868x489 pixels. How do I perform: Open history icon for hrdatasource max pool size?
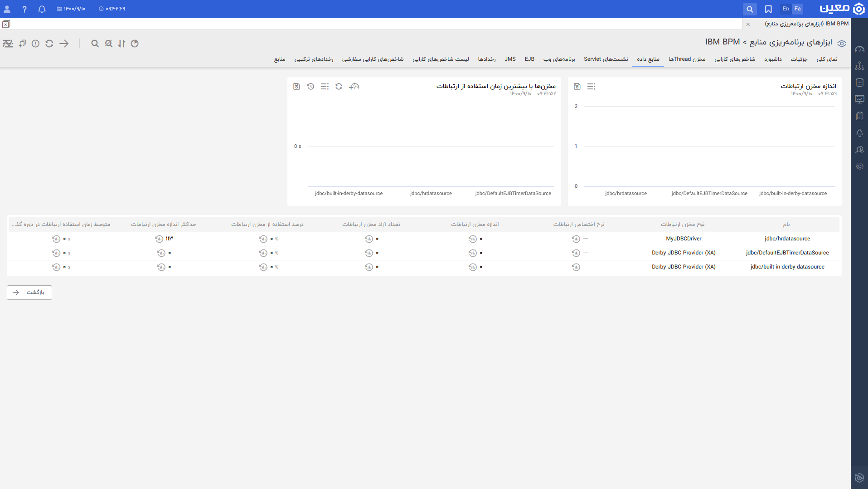[x=159, y=239]
